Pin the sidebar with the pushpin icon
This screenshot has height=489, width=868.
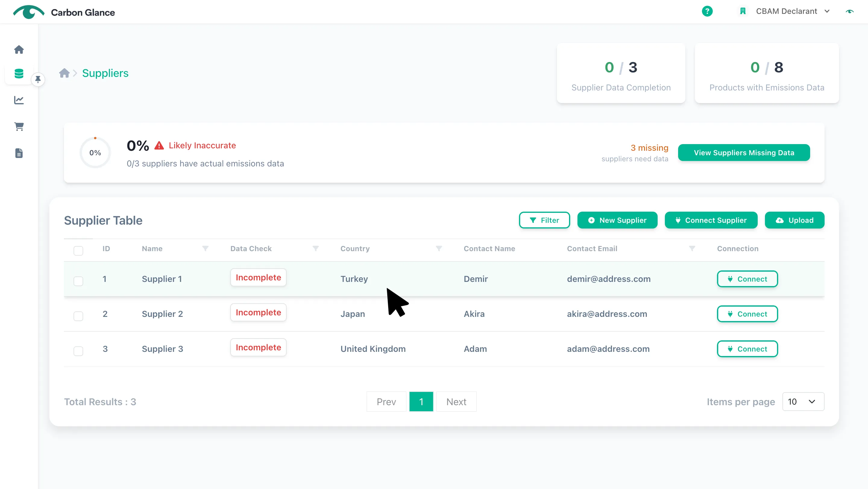point(38,80)
